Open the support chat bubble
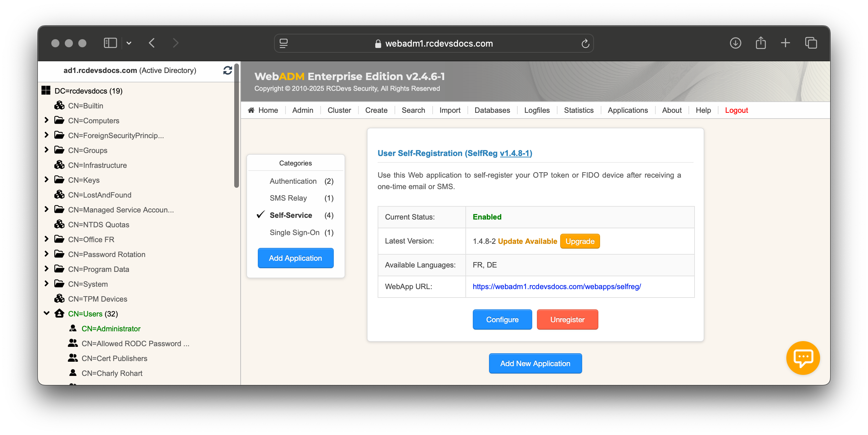Screen dimensions: 868x435 803,358
